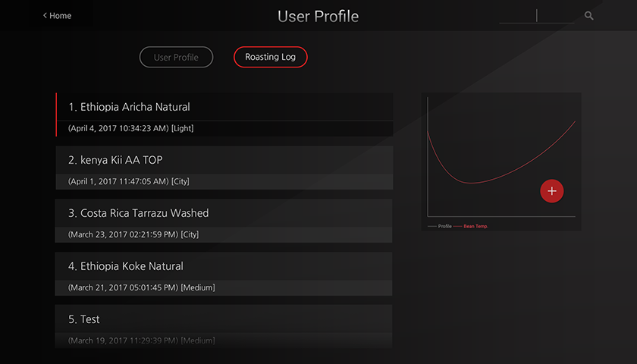
Task: Toggle the Profile legend item
Action: (x=441, y=226)
